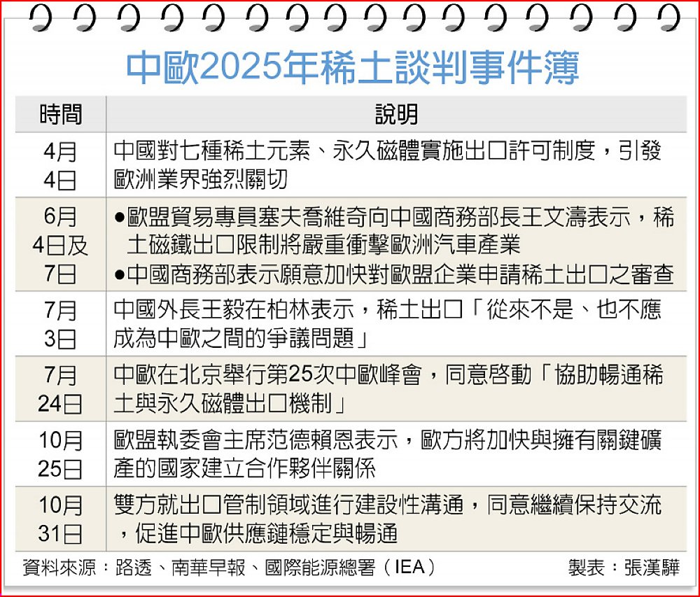Select the 4月4日 date cell
The image size is (700, 597).
point(61,165)
